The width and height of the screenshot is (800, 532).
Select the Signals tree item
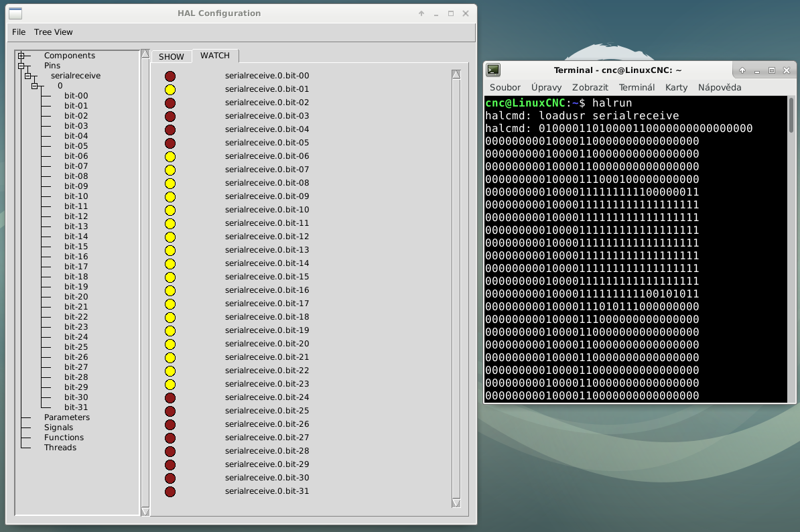[58, 427]
